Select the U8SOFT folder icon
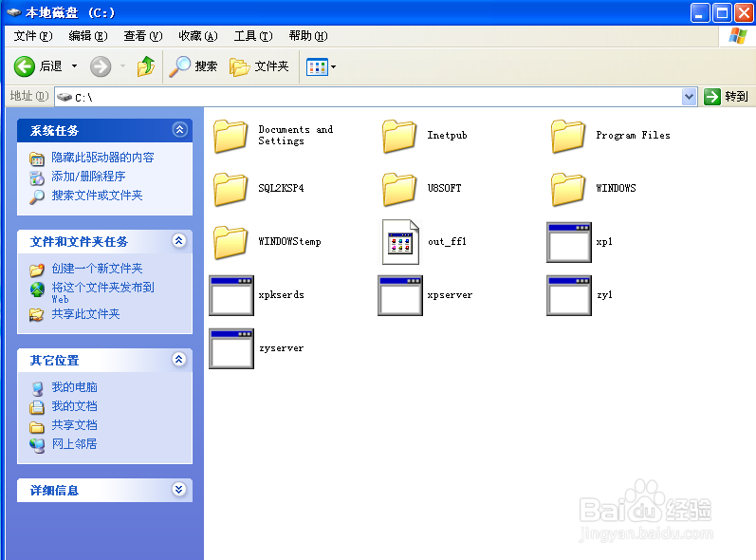Viewport: 756px width, 560px height. coord(399,189)
